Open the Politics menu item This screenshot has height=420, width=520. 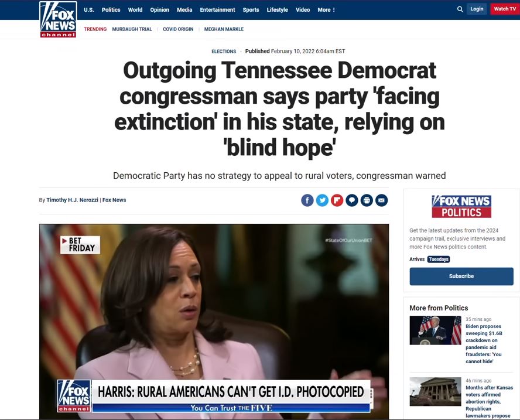(111, 10)
